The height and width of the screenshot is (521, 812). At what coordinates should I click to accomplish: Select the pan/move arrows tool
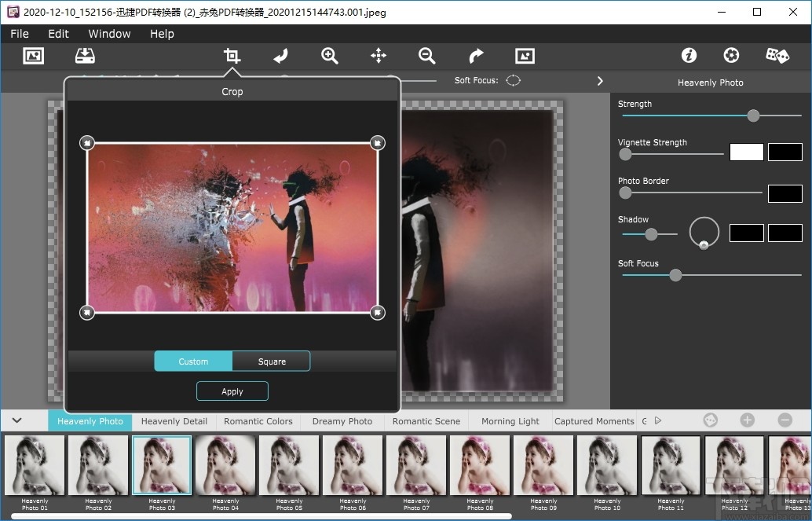pos(379,56)
